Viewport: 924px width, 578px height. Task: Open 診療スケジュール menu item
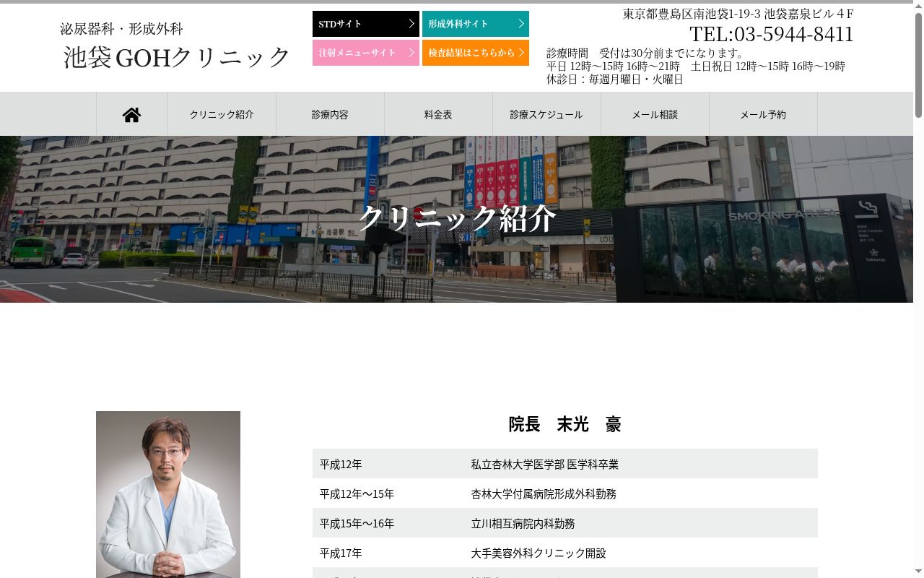(546, 114)
